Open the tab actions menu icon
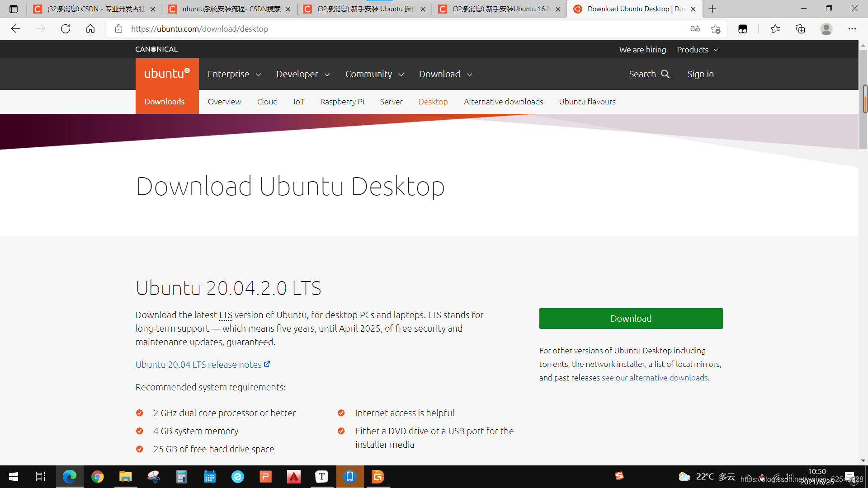The image size is (868, 488). coord(14,9)
